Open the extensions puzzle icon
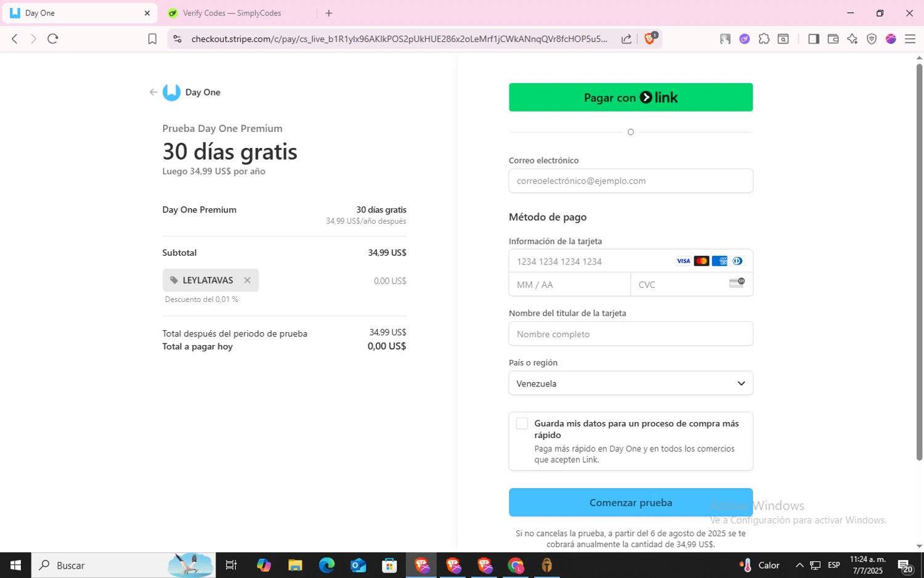Image resolution: width=924 pixels, height=578 pixels. pos(764,39)
